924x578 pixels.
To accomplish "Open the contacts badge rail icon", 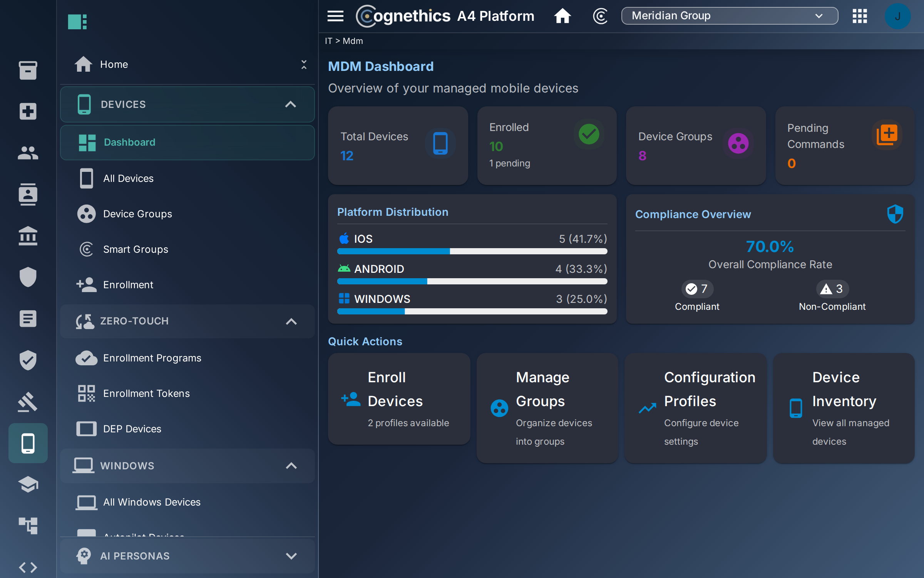I will 28,195.
